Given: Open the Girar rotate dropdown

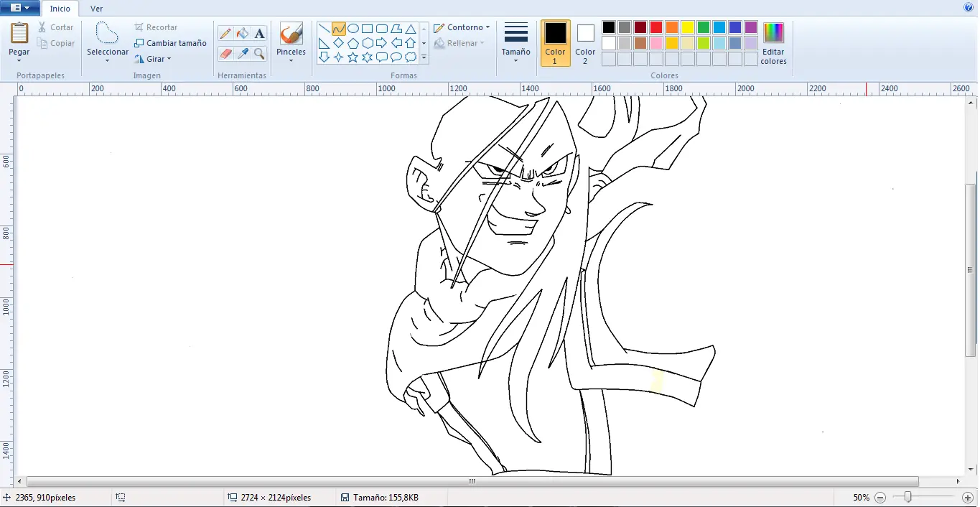Looking at the screenshot, I should pyautogui.click(x=153, y=59).
